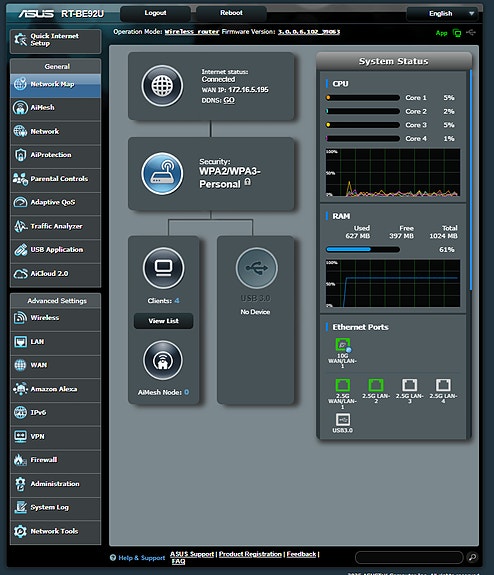Click the green App link
This screenshot has height=575, width=494.
tap(442, 33)
